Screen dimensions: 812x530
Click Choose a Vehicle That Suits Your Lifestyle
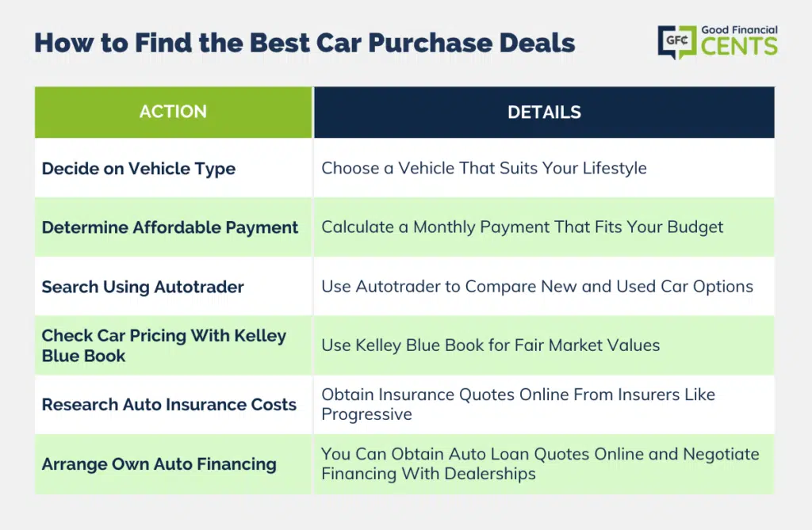coord(484,168)
